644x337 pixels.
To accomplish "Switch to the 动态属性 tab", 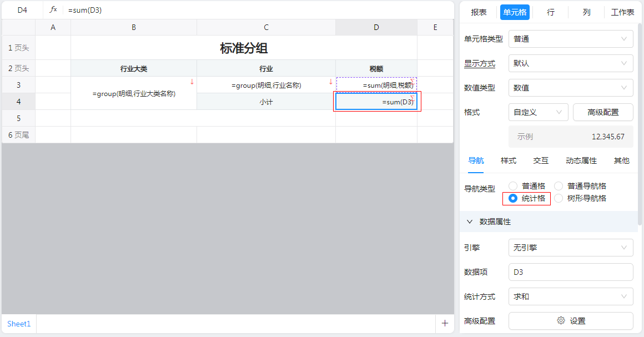I will tap(581, 160).
